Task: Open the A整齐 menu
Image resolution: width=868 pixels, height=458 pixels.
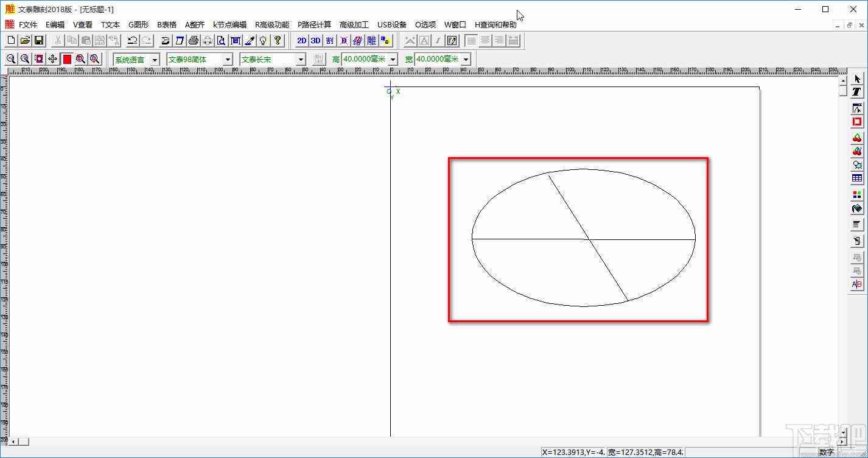Action: [x=195, y=25]
